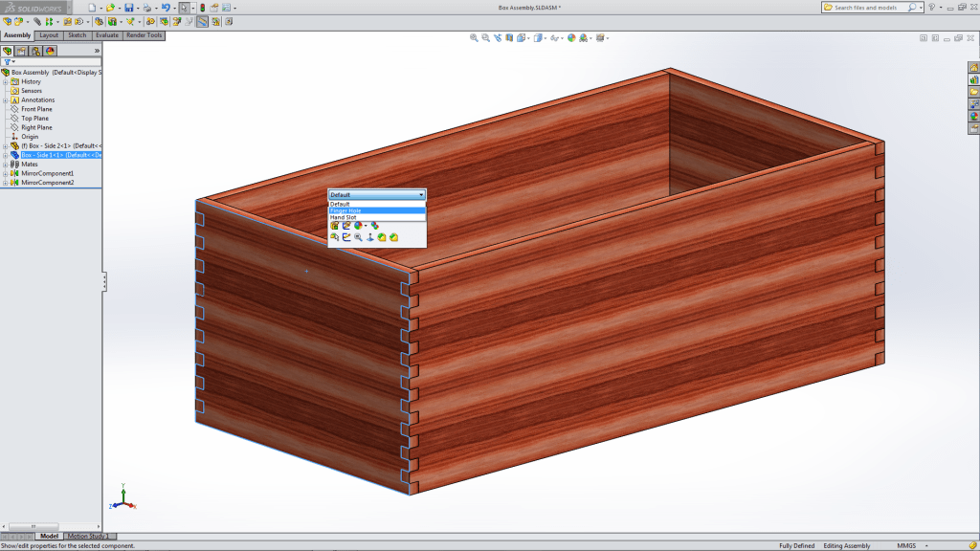Select the Assembly tab
Screen dimensions: 980x551
coord(17,35)
